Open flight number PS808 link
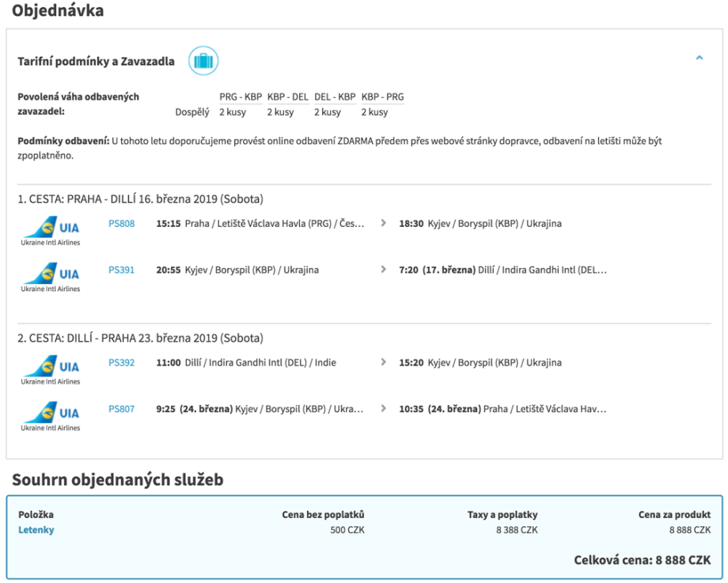This screenshot has width=728, height=583. 121,224
